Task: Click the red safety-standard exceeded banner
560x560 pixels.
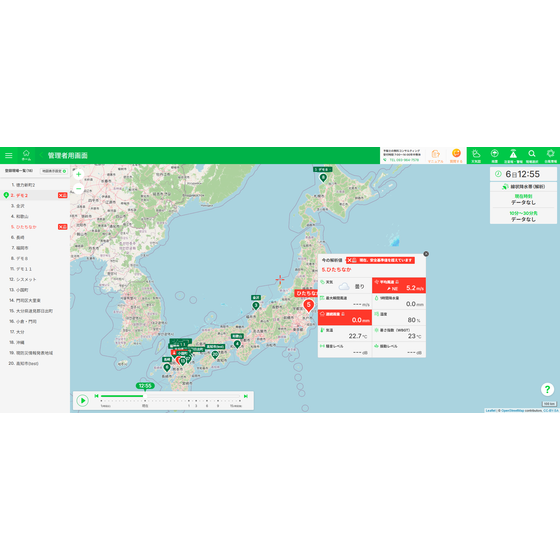Action: [x=380, y=260]
